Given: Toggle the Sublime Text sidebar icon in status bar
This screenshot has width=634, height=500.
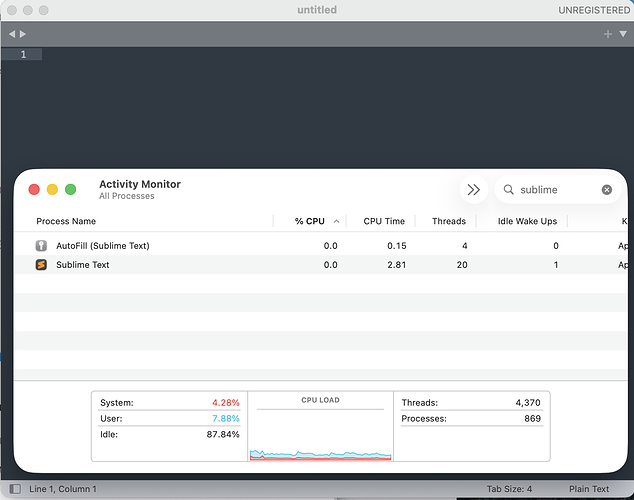Looking at the screenshot, I should [x=15, y=489].
